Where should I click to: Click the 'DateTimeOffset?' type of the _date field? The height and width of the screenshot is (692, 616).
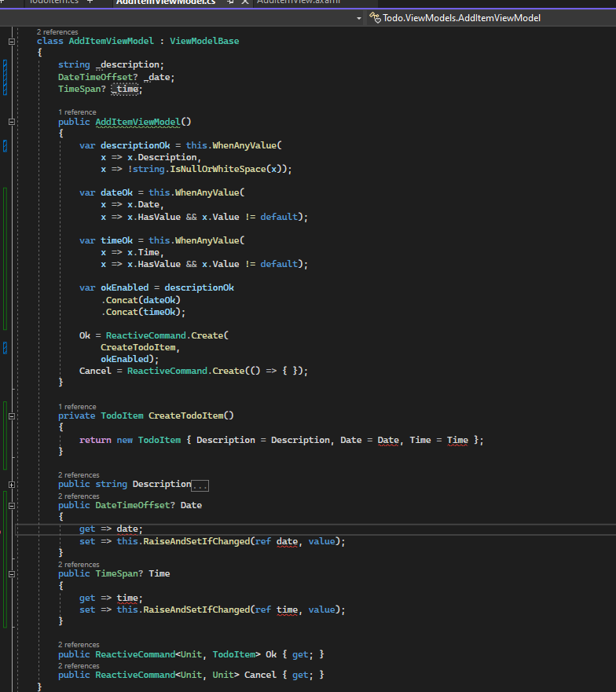click(x=97, y=77)
